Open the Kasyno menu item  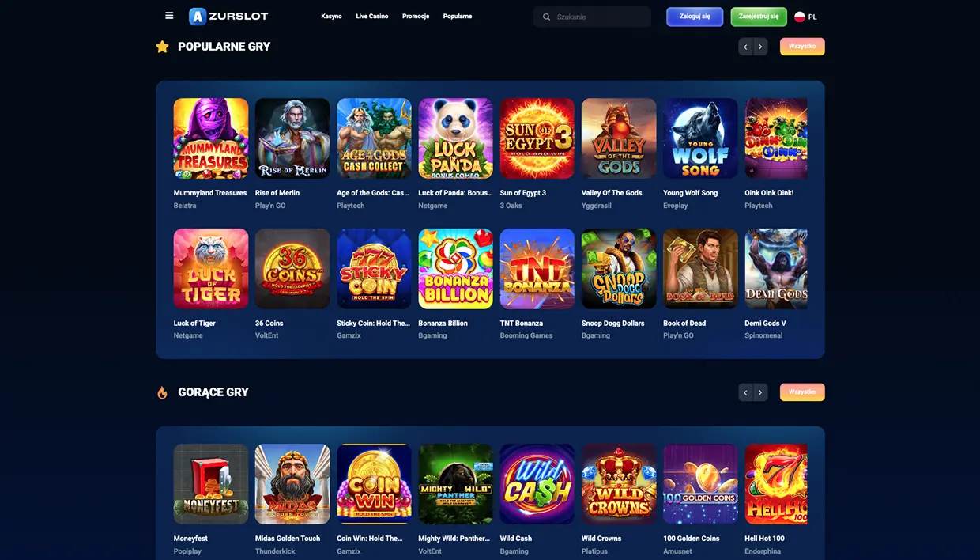pyautogui.click(x=331, y=17)
